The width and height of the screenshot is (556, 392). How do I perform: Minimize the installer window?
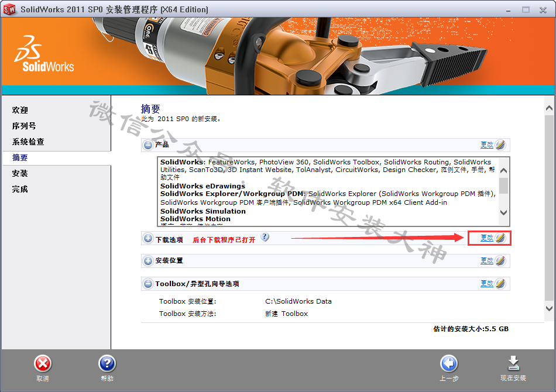tap(508, 11)
